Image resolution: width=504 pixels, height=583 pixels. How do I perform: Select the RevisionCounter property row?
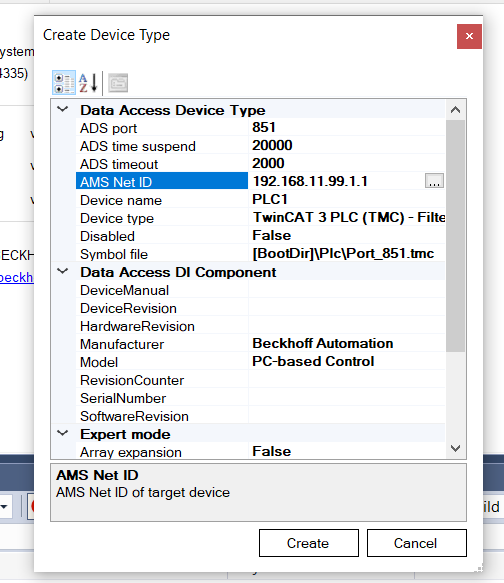260,380
